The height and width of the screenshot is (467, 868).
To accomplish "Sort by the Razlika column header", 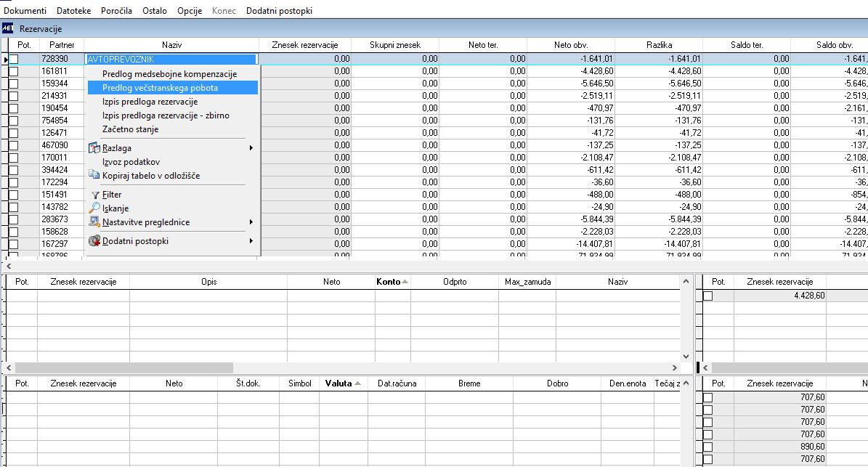I will tap(659, 45).
